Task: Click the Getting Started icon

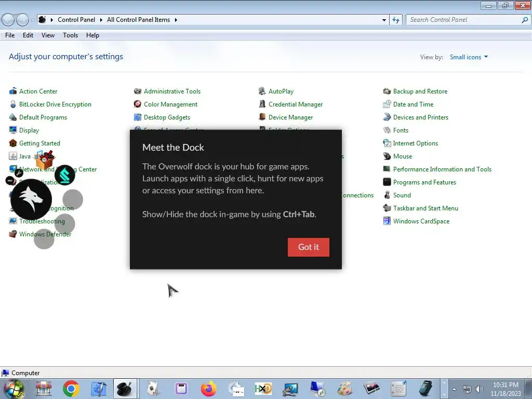Action: point(13,143)
